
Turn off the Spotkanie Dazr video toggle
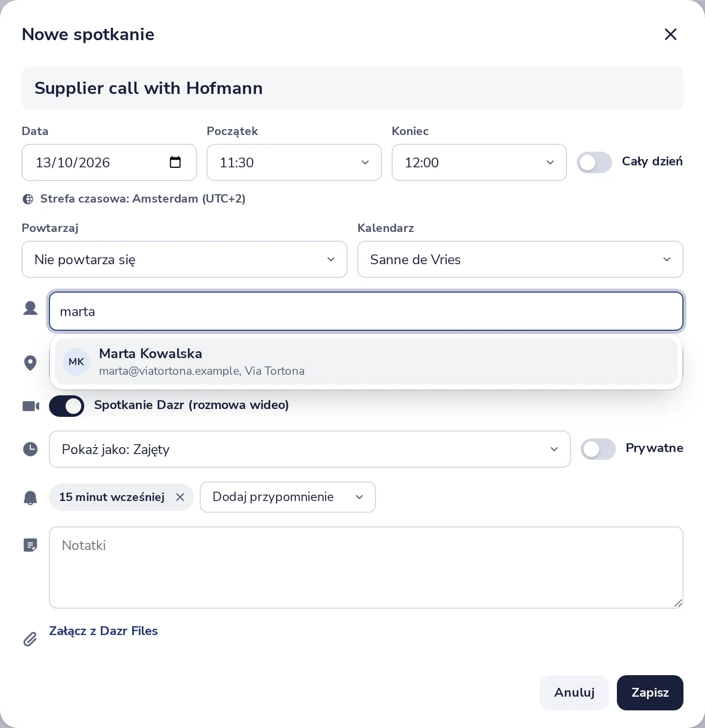[67, 406]
